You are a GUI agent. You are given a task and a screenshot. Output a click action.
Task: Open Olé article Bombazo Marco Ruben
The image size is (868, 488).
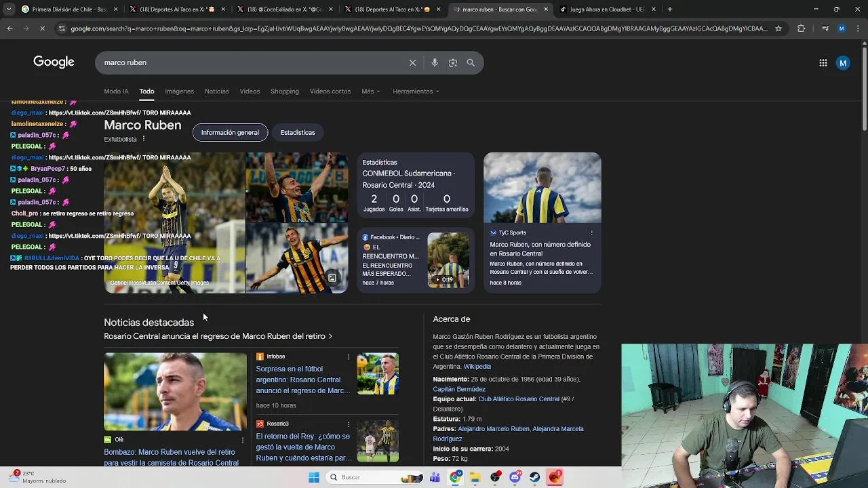[x=171, y=457]
